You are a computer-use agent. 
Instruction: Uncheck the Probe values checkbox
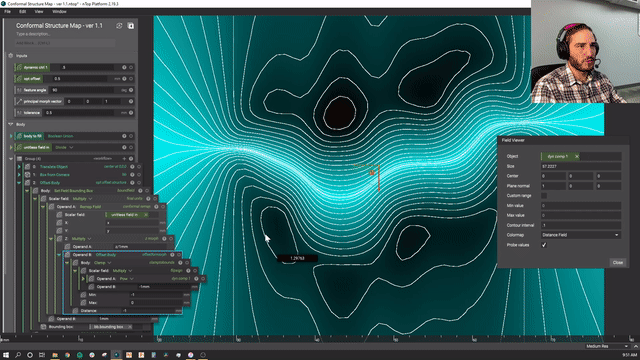pyautogui.click(x=544, y=245)
